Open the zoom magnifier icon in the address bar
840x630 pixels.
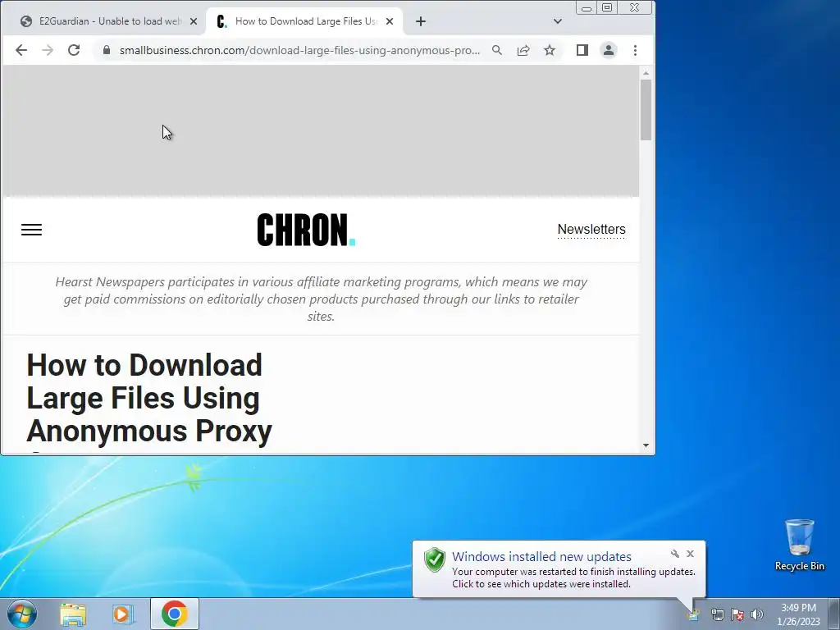click(497, 50)
